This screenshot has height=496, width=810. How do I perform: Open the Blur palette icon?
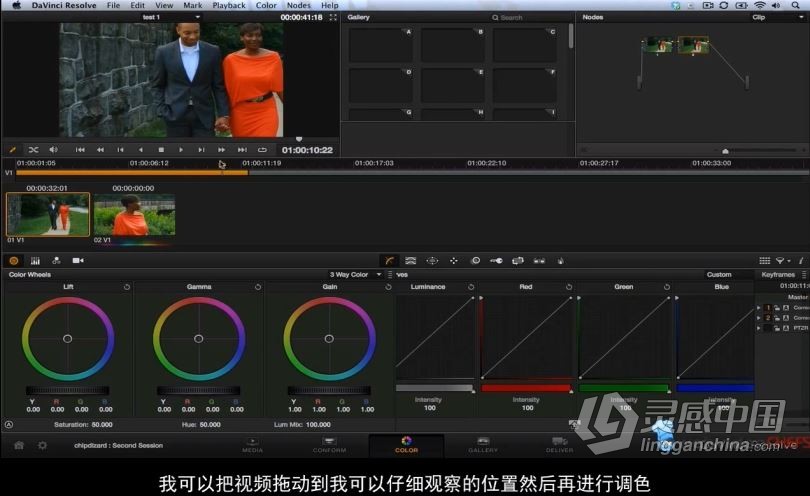pos(475,261)
